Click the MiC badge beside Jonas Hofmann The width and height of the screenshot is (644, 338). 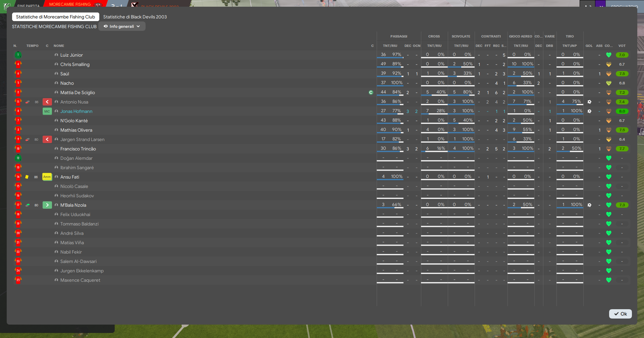47,111
